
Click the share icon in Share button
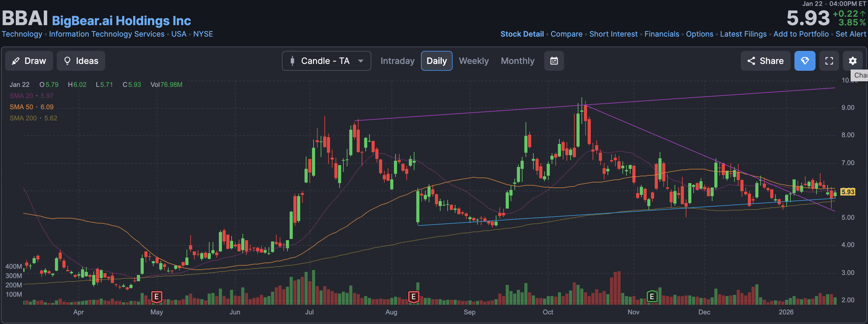(x=751, y=61)
